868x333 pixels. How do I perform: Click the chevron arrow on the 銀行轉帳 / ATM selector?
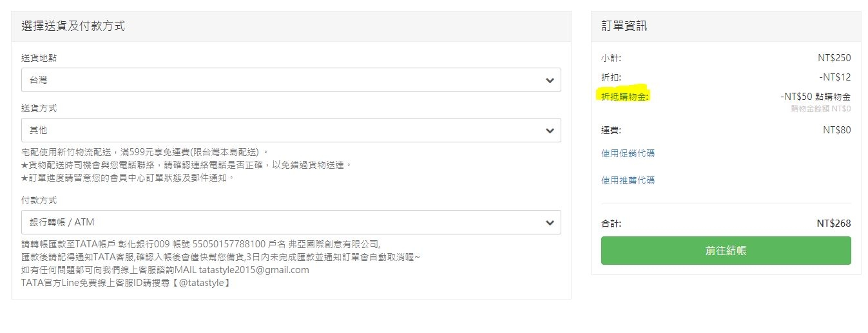click(x=550, y=223)
